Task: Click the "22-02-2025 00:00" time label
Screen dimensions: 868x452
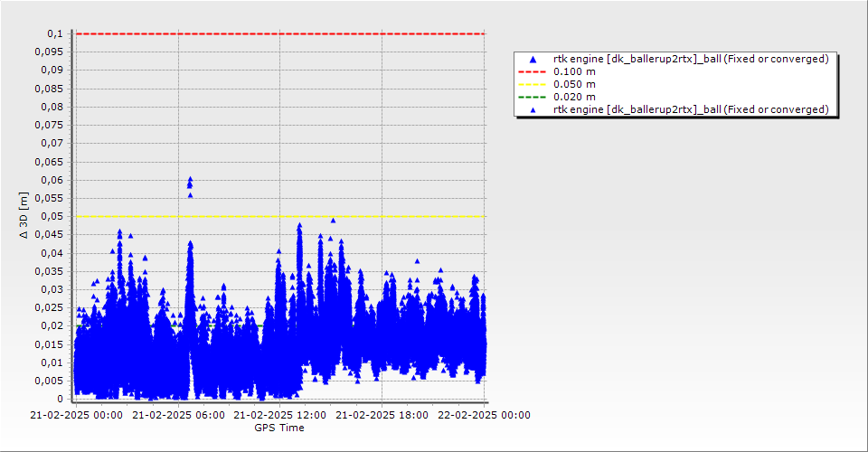Action: point(484,415)
